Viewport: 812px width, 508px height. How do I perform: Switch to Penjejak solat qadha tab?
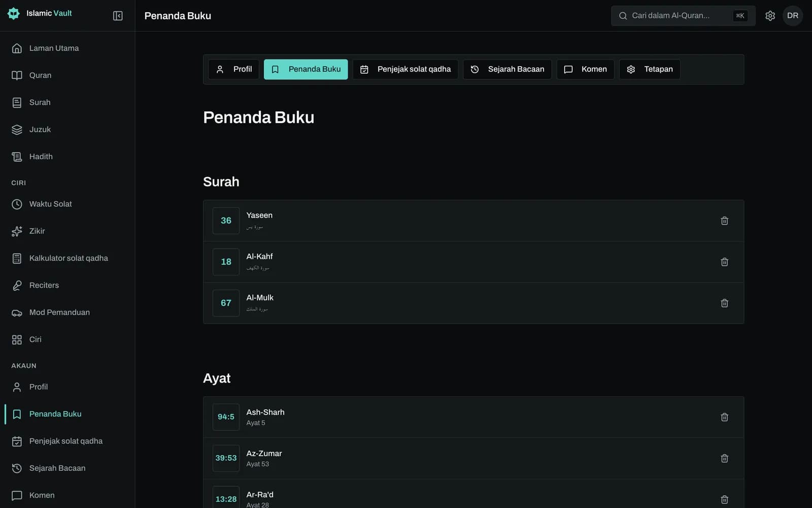(x=405, y=69)
